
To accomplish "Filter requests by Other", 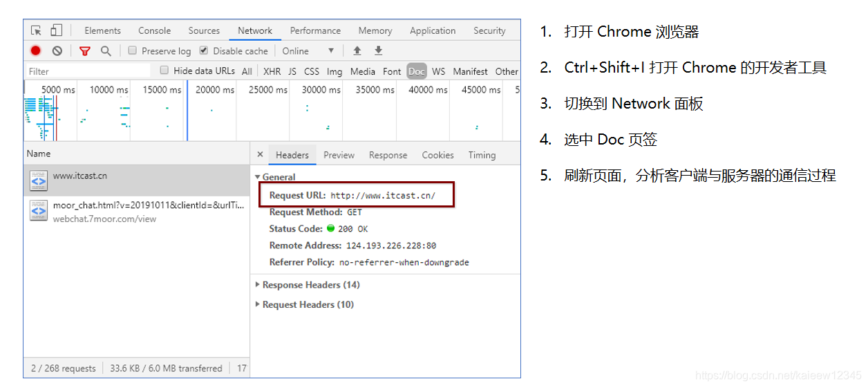I will coord(507,71).
